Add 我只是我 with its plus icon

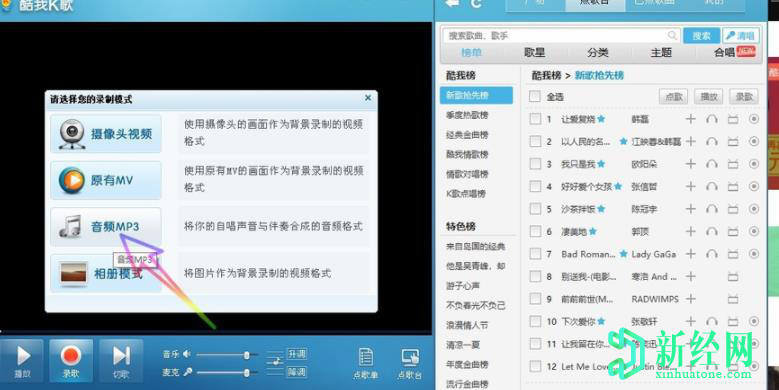click(x=690, y=164)
